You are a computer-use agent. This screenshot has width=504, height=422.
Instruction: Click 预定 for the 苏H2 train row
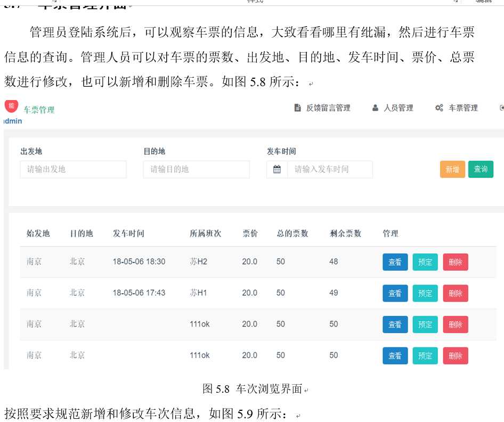(x=425, y=262)
